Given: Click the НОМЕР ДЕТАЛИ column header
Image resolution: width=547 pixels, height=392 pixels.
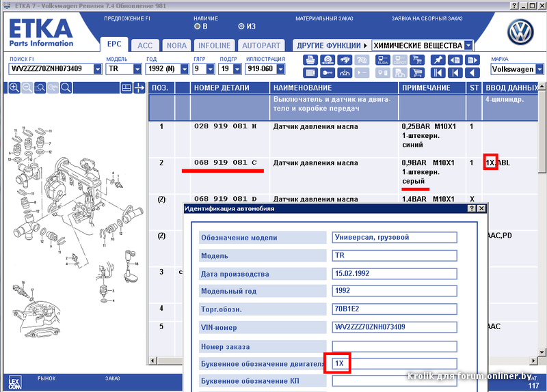Looking at the screenshot, I should coord(230,88).
